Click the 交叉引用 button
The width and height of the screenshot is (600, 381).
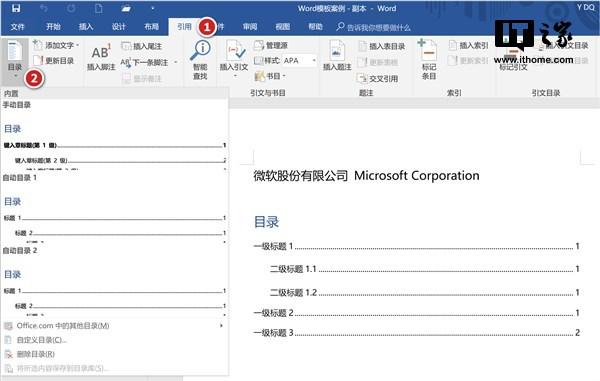click(378, 78)
